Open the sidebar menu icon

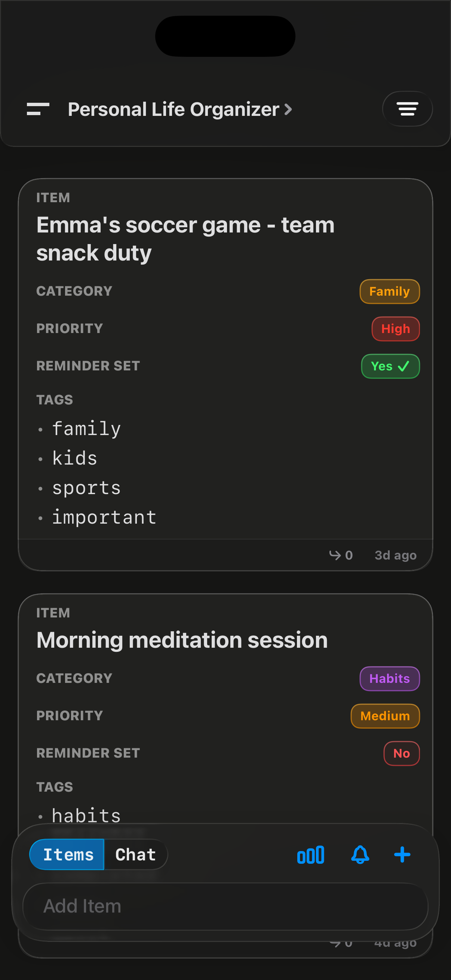[x=38, y=109]
